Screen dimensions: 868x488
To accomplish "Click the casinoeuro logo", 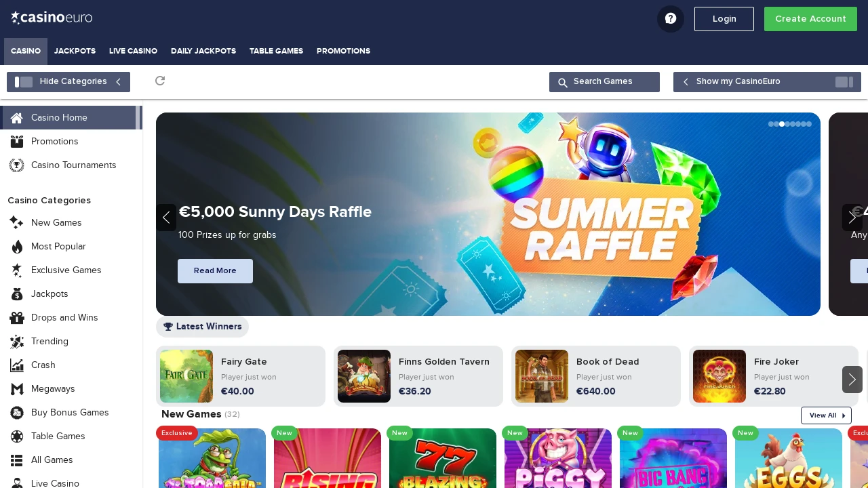I will [52, 18].
